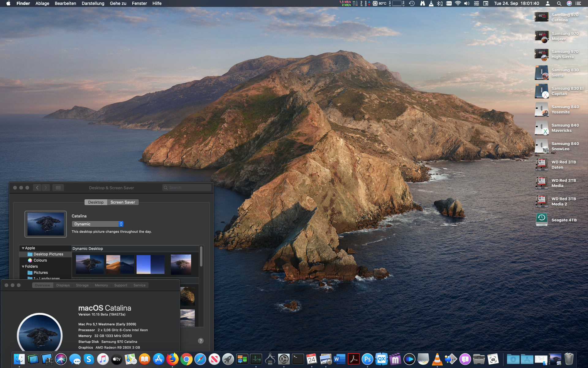Open Time Machine menu bar icon
588x368 pixels.
point(412,3)
